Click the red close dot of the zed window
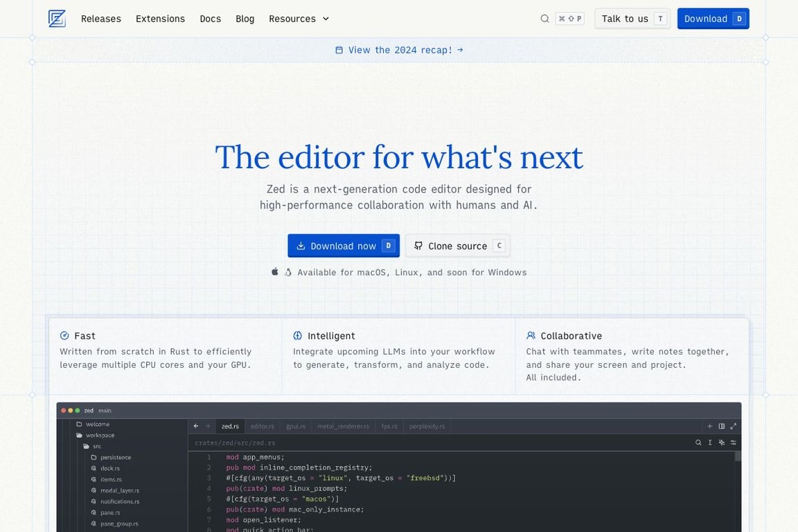The height and width of the screenshot is (532, 798). point(64,410)
